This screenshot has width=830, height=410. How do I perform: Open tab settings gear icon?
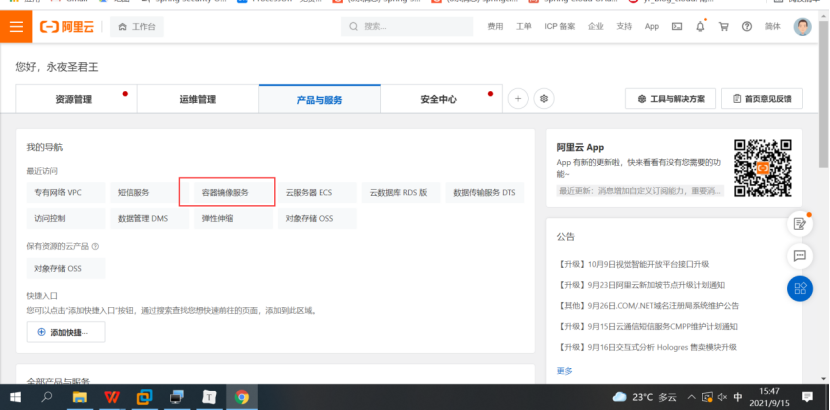(544, 98)
